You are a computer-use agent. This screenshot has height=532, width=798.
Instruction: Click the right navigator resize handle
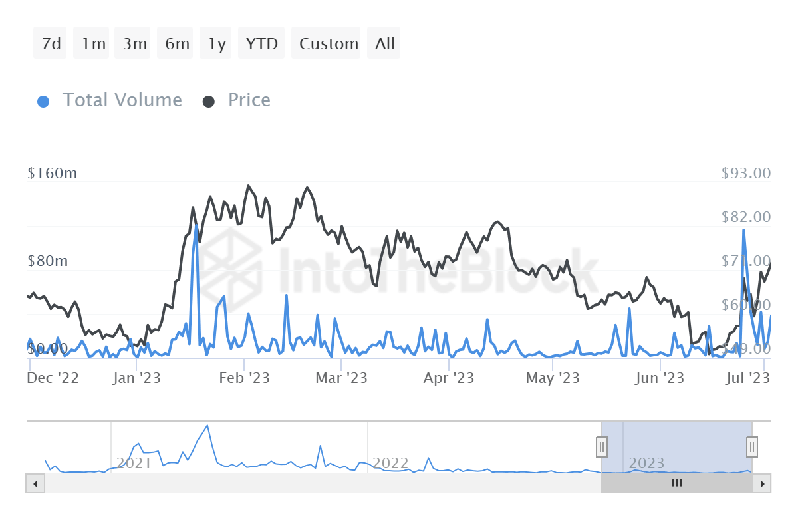pyautogui.click(x=752, y=447)
